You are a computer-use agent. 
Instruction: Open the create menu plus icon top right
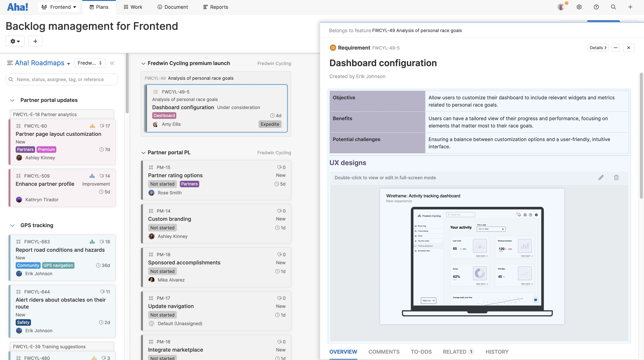(630, 7)
